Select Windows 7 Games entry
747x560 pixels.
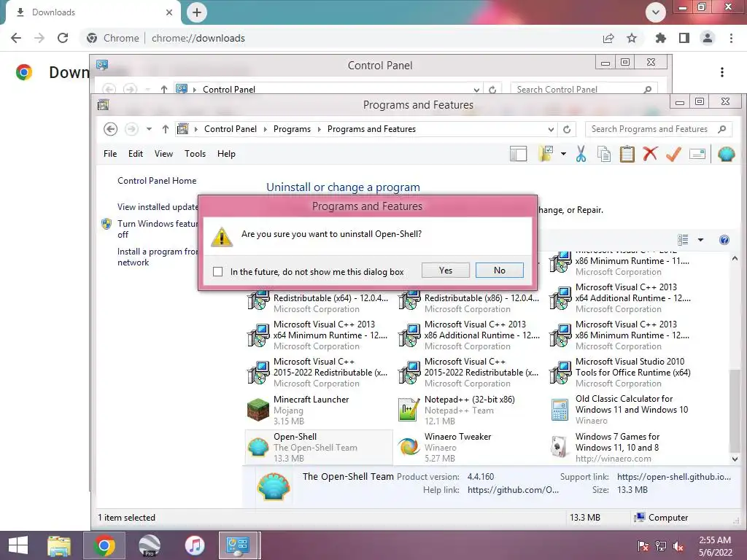tap(620, 447)
